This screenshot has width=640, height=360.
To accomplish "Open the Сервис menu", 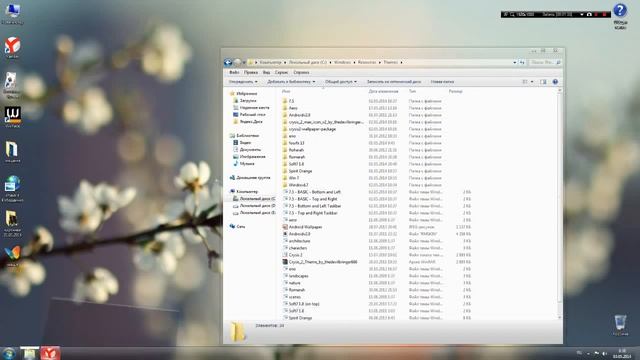I will point(281,72).
